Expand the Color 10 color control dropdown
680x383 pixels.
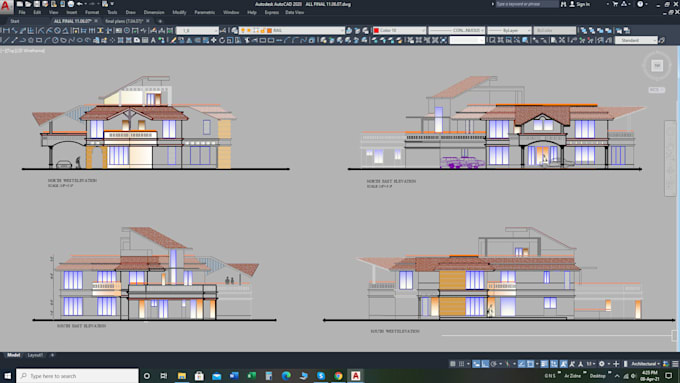399,30
